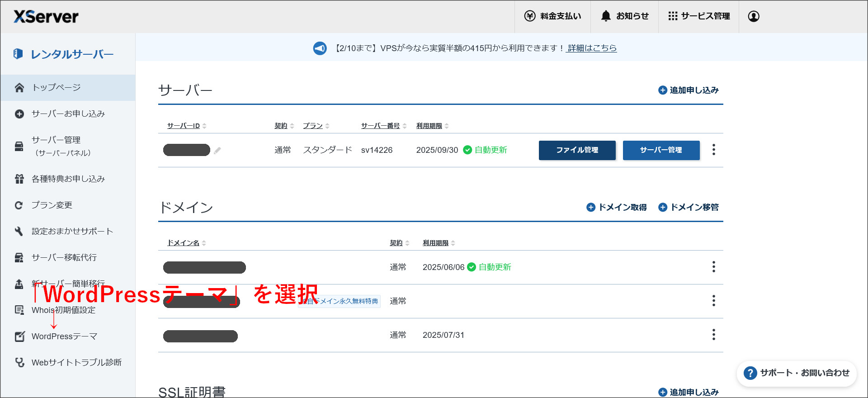Viewport: 868px width, 398px height.
Task: Click the XServer logo
Action: [46, 17]
